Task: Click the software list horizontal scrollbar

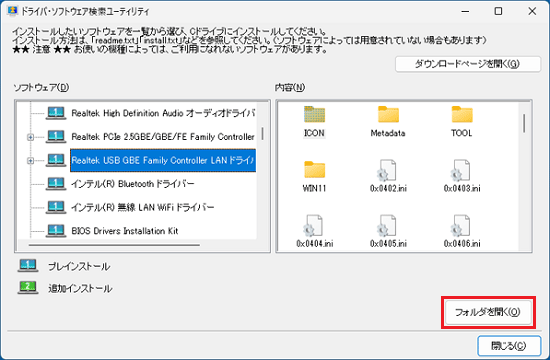Action: tap(114, 245)
